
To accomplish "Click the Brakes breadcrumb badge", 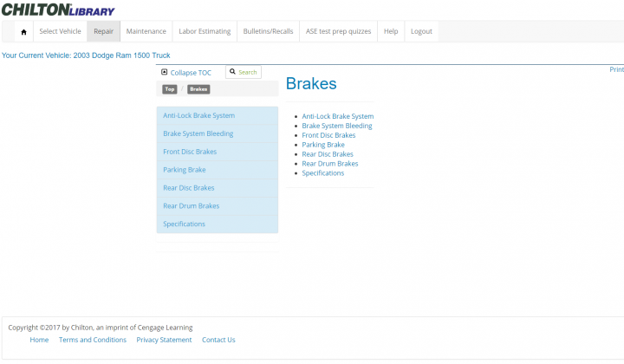I will coord(198,89).
